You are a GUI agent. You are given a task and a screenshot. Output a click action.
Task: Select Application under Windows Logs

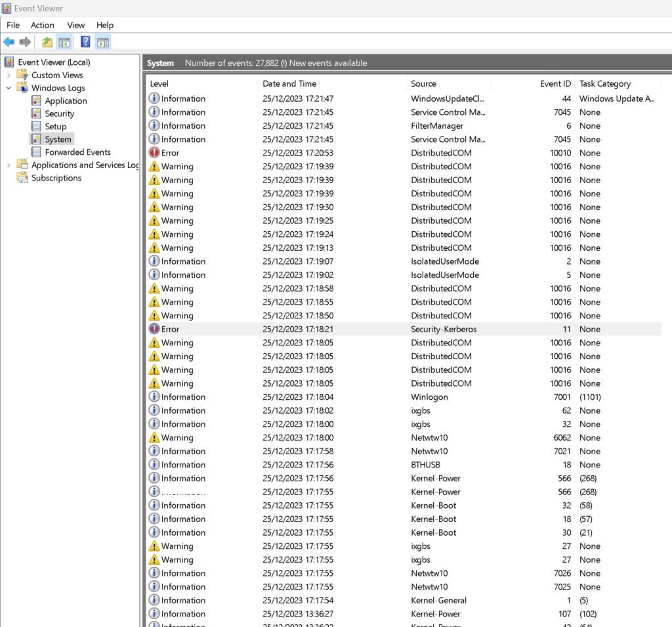66,101
